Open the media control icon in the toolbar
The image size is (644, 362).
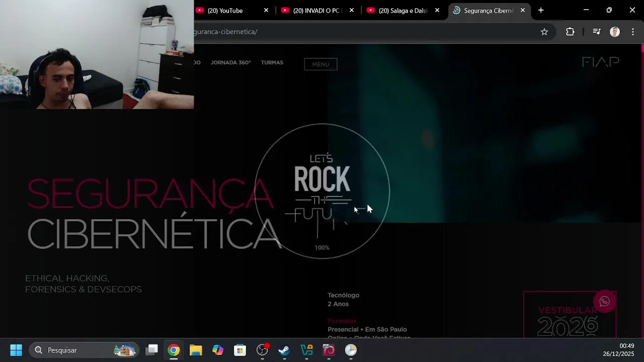tap(597, 32)
